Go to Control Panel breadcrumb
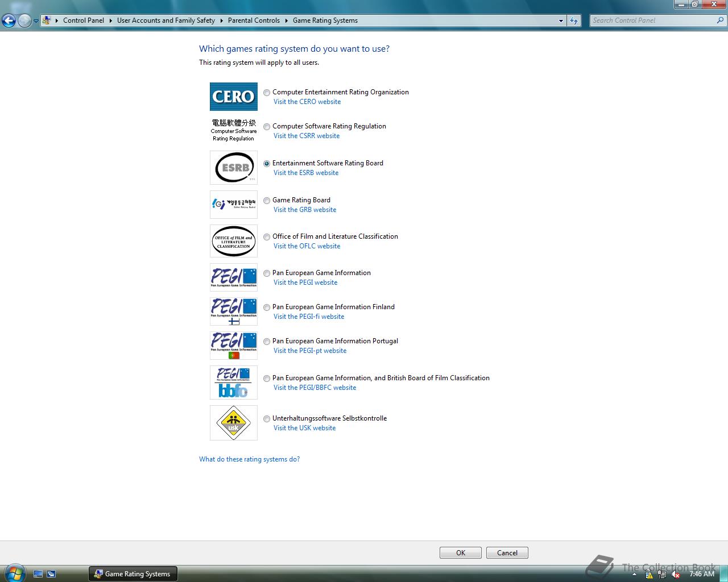 click(84, 20)
